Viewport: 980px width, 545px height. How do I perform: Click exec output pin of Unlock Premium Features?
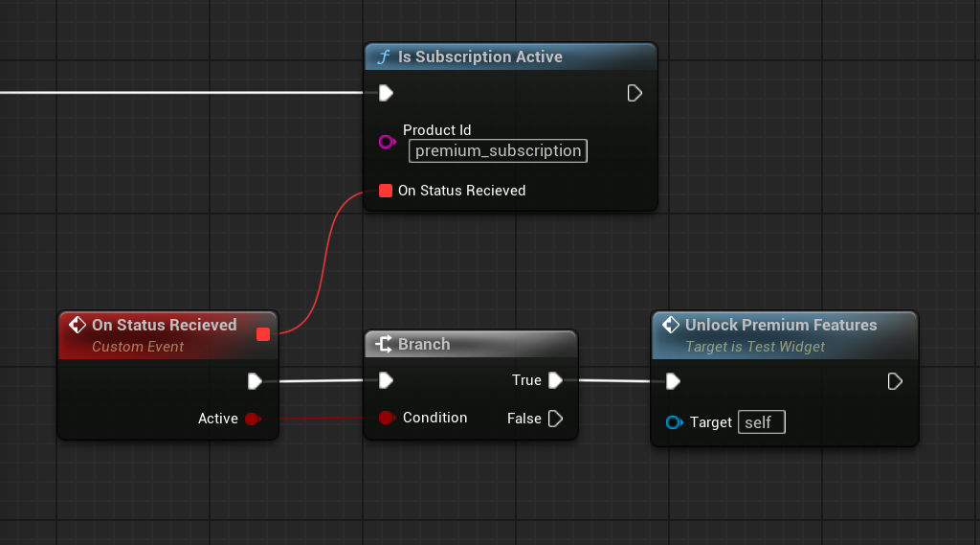[x=895, y=382]
